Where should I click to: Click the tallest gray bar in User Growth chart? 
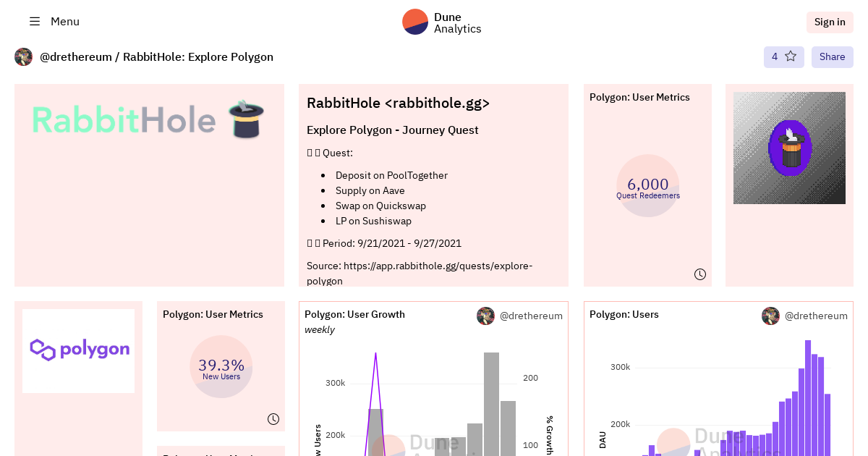492,404
